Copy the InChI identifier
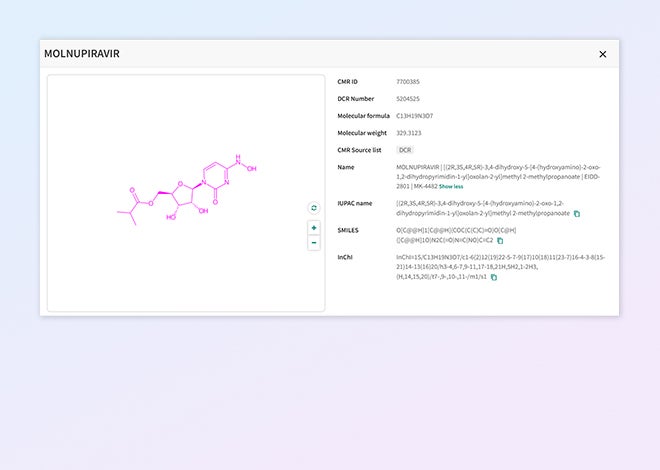Viewport: 660px width, 470px height. (x=494, y=277)
